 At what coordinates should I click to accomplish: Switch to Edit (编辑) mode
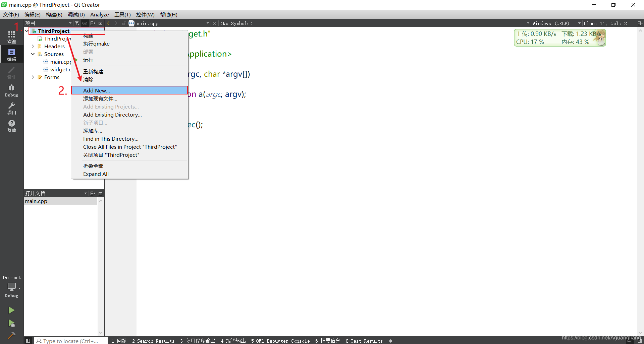click(12, 55)
